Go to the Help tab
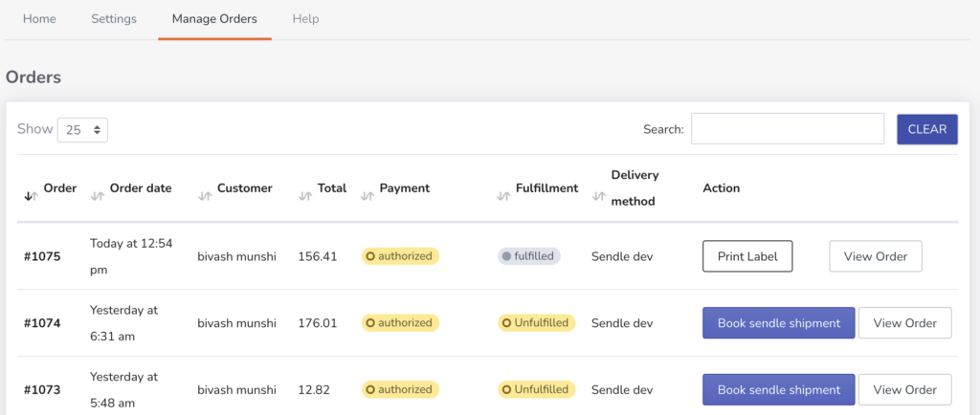980x415 pixels. point(305,19)
